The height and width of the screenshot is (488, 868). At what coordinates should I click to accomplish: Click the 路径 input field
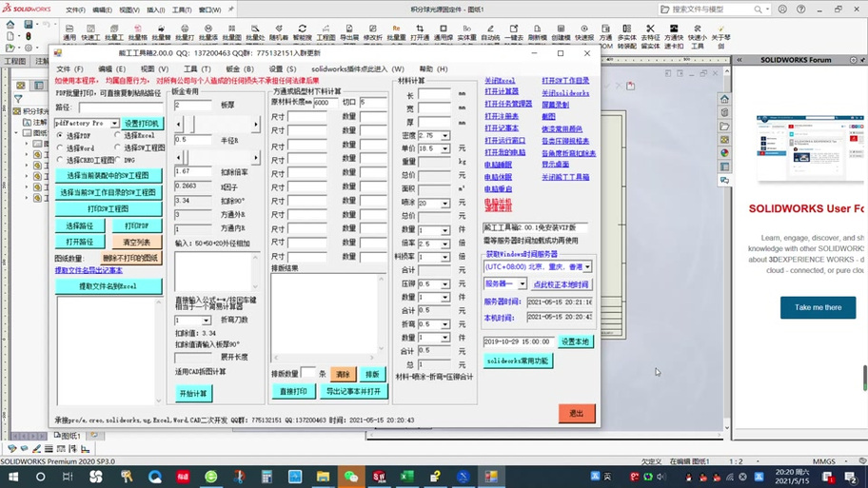pos(121,107)
